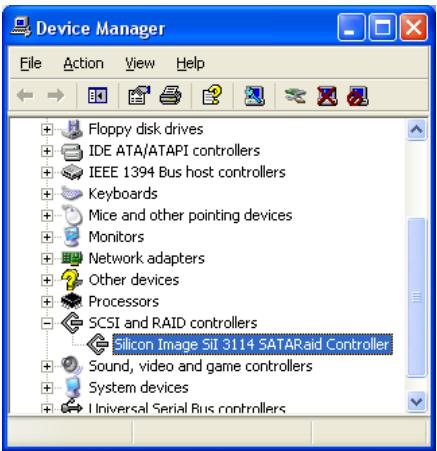The image size is (437, 451).
Task: Close the Device Manager window
Action: coord(414,27)
